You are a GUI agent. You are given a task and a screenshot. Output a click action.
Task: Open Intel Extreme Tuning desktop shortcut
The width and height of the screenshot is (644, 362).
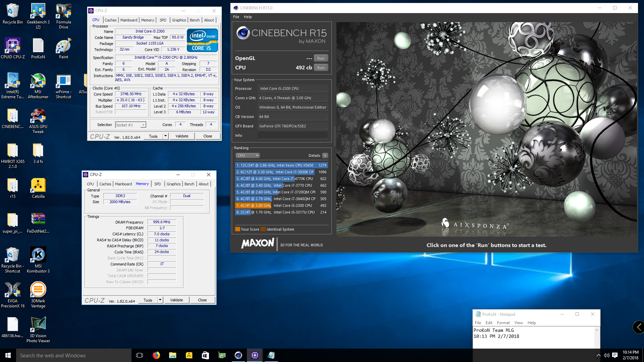pyautogui.click(x=12, y=86)
